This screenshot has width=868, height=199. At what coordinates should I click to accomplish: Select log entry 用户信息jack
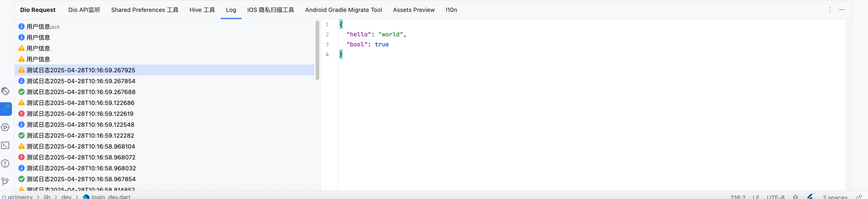[43, 27]
